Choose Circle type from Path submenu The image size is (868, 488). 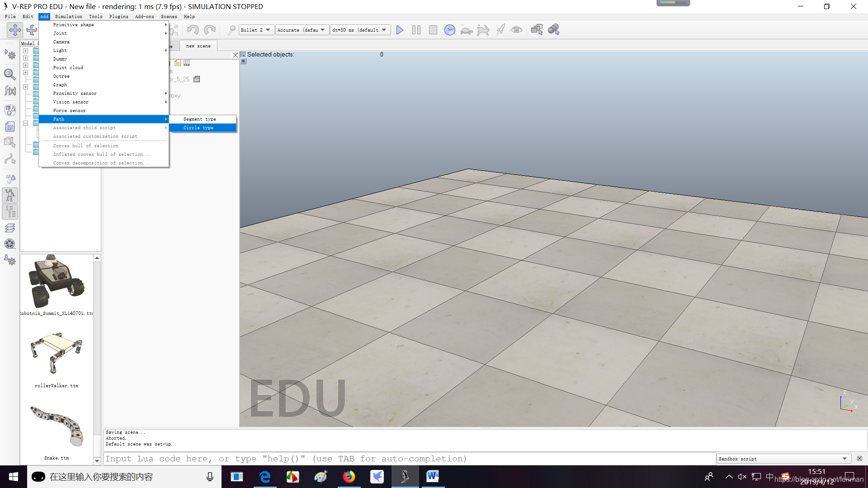coord(198,128)
